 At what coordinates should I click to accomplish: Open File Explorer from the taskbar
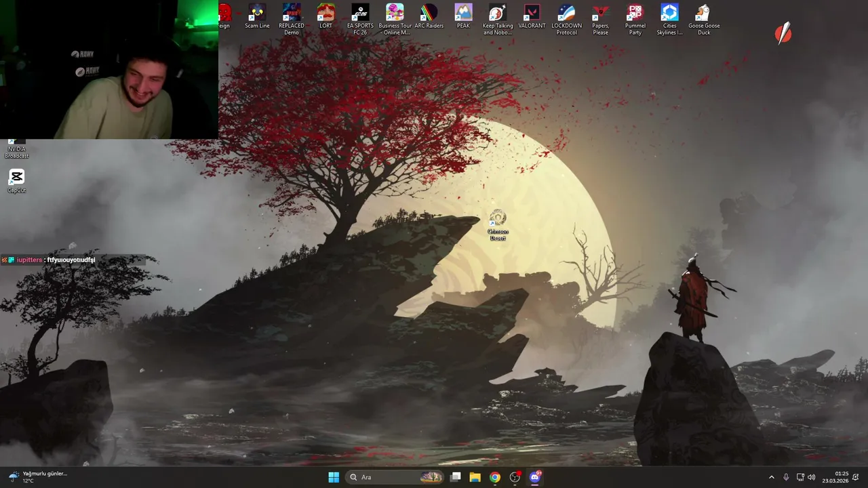click(x=475, y=477)
